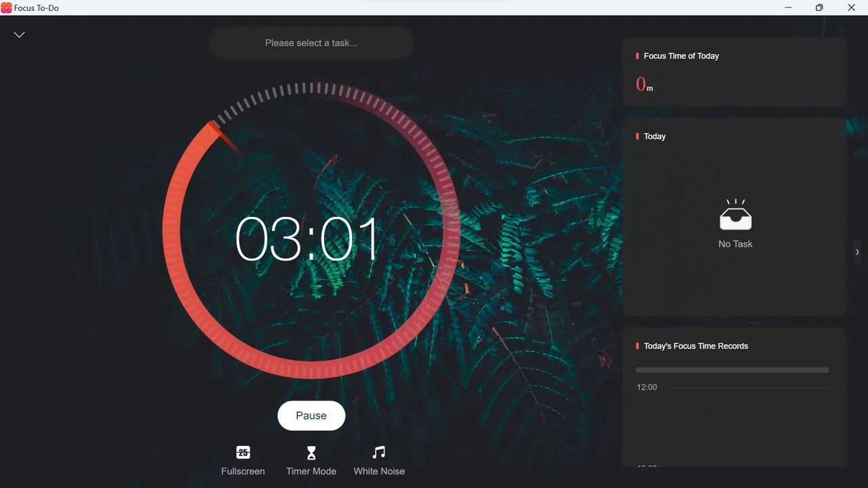
Task: Click the No Task inbox icon
Action: pos(736,215)
